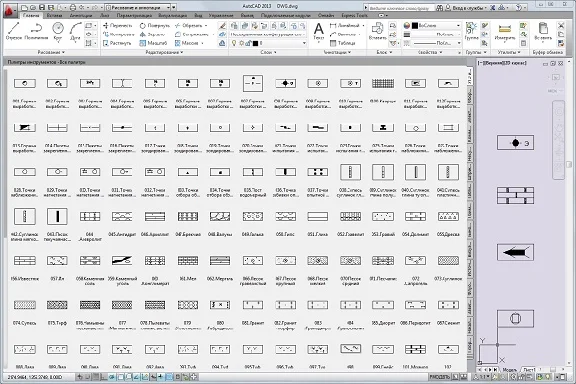
Task: Click the binoculars search icon
Action: (x=439, y=7)
